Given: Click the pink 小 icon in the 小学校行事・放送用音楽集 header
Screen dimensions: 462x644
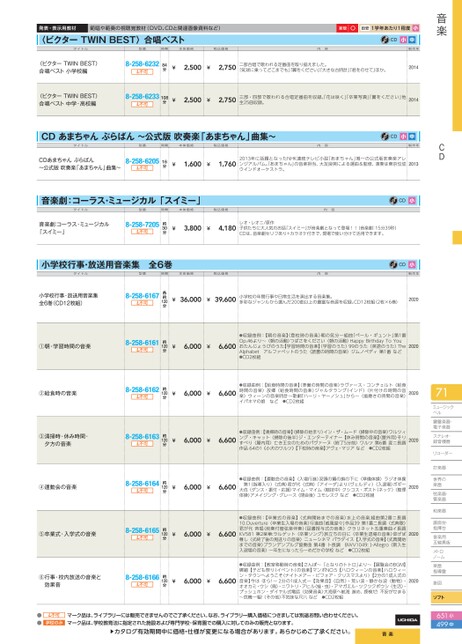Looking at the screenshot, I should [412, 264].
